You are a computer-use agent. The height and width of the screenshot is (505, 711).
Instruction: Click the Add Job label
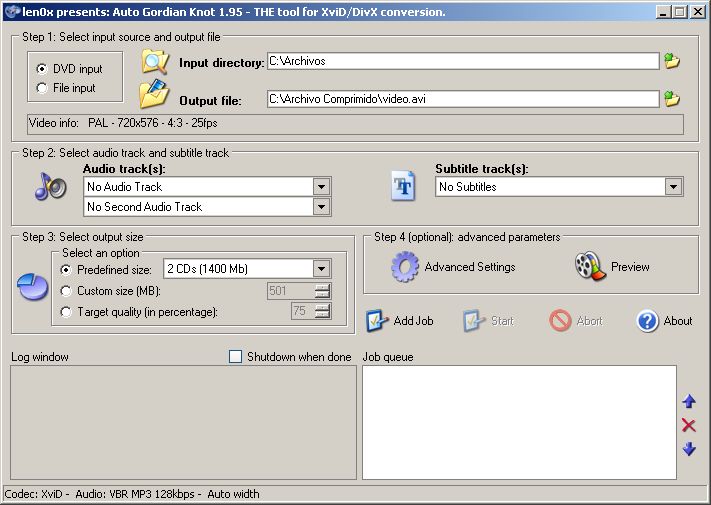413,320
